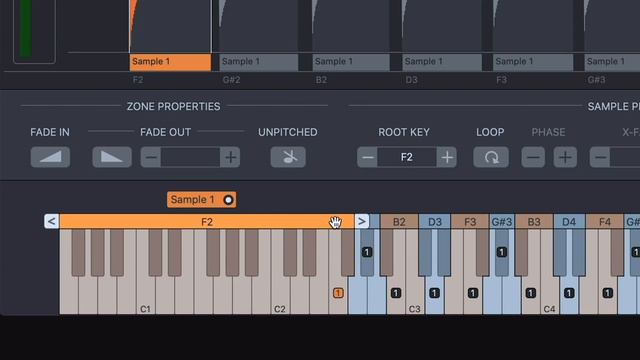Select the B3 zone header
The height and width of the screenshot is (360, 640).
(x=534, y=222)
